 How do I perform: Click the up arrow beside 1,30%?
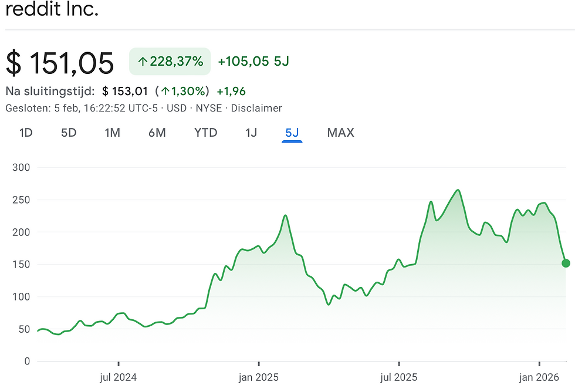165,92
